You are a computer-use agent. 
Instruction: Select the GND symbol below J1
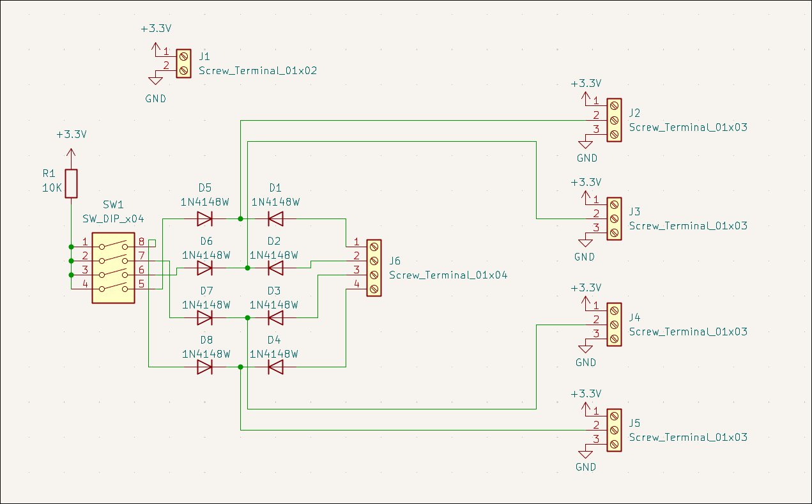tap(155, 80)
